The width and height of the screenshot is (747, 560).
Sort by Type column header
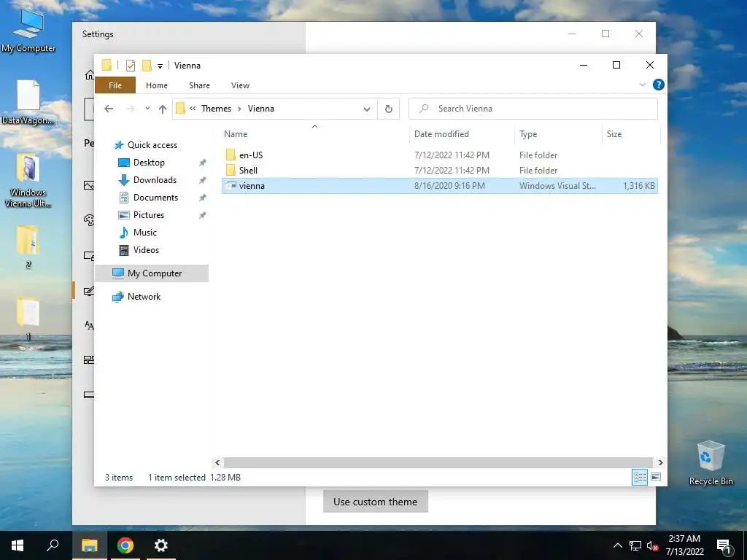pos(528,134)
